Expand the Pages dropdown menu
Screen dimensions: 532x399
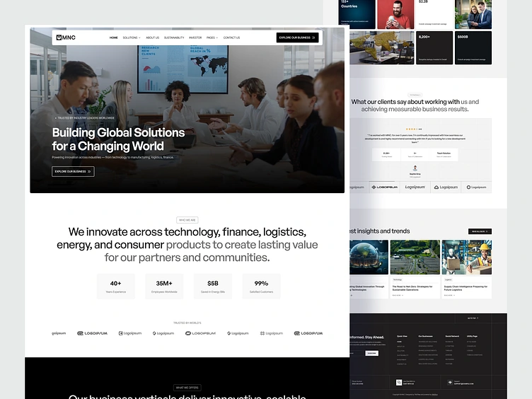coord(212,37)
